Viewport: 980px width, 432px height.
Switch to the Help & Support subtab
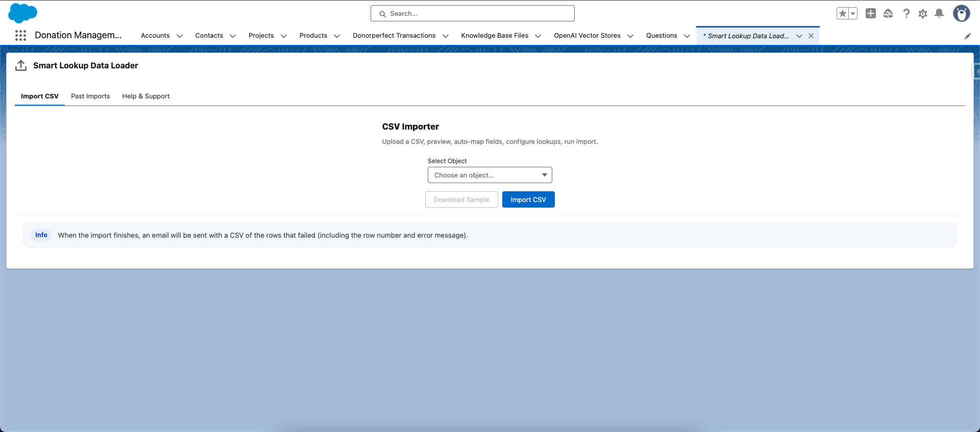click(146, 96)
